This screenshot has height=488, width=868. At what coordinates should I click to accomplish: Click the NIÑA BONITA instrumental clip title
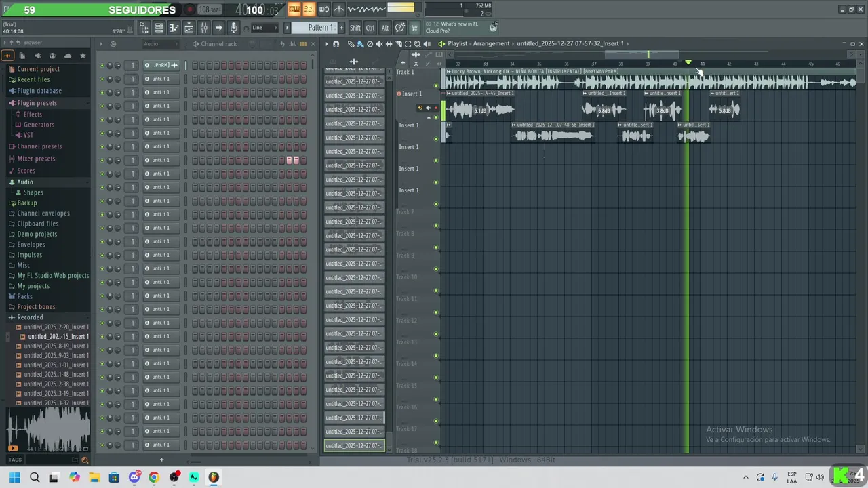click(534, 71)
